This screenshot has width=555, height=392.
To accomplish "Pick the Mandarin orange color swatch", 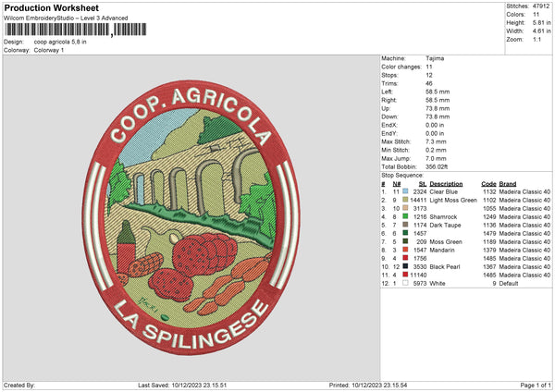I will [405, 250].
